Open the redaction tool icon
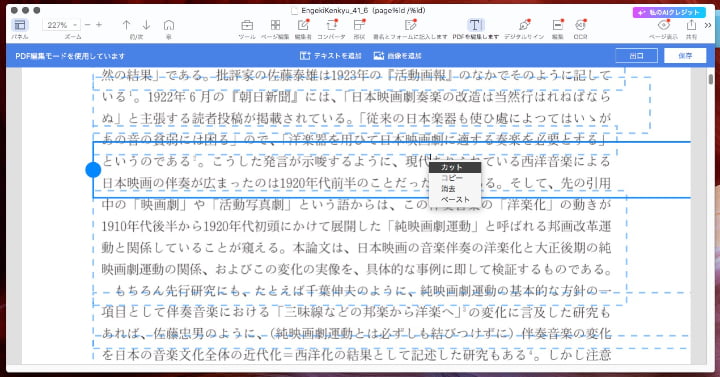 (557, 25)
